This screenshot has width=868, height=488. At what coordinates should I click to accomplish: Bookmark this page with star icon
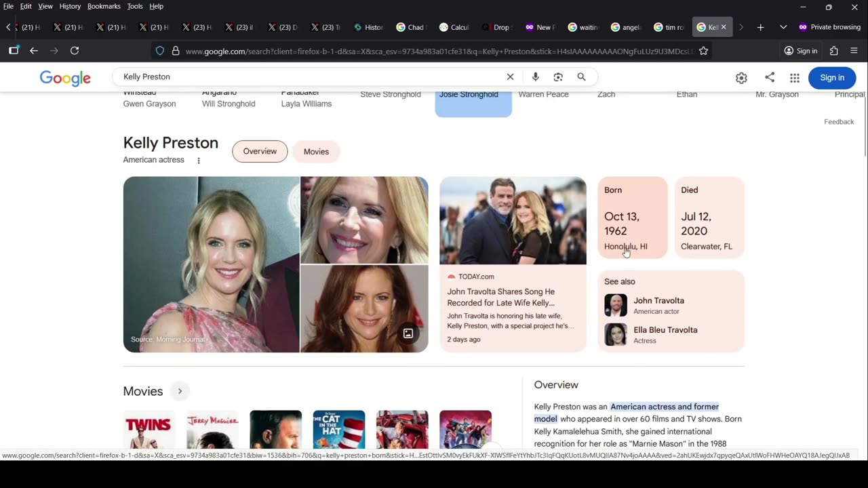(703, 51)
